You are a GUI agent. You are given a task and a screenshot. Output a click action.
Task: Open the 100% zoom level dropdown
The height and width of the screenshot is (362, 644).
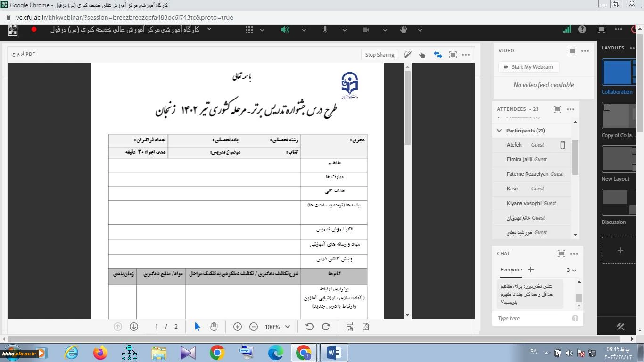coord(288,327)
